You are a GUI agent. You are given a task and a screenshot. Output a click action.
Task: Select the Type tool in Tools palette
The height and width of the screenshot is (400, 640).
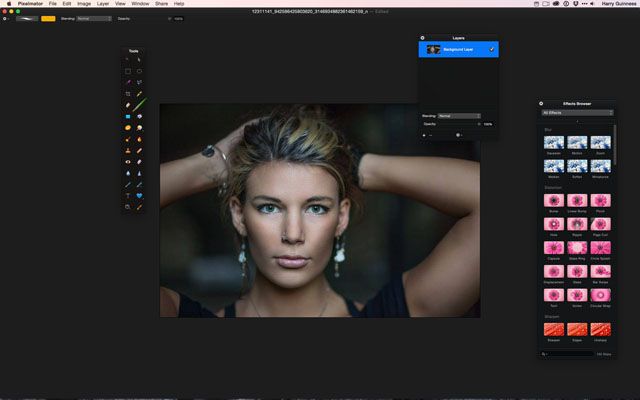[128, 194]
